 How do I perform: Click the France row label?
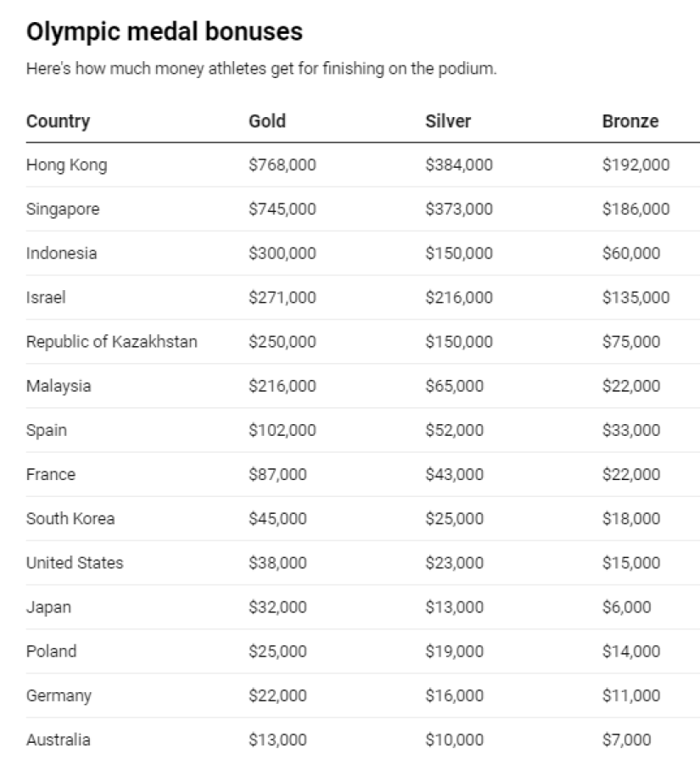pyautogui.click(x=51, y=474)
